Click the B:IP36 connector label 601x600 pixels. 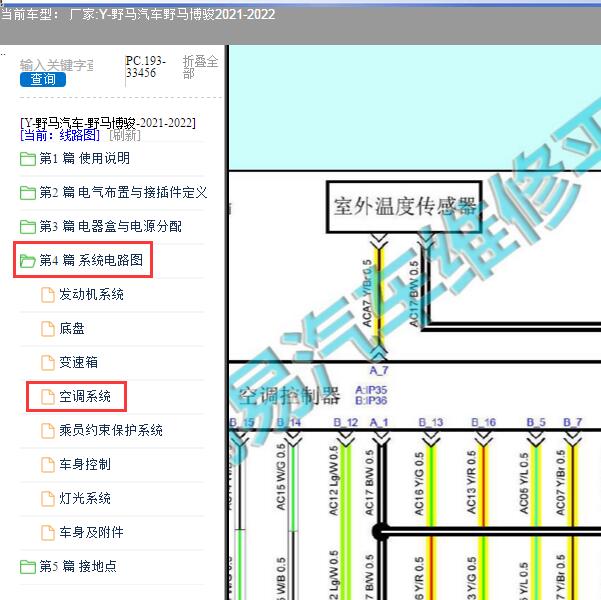click(x=371, y=401)
